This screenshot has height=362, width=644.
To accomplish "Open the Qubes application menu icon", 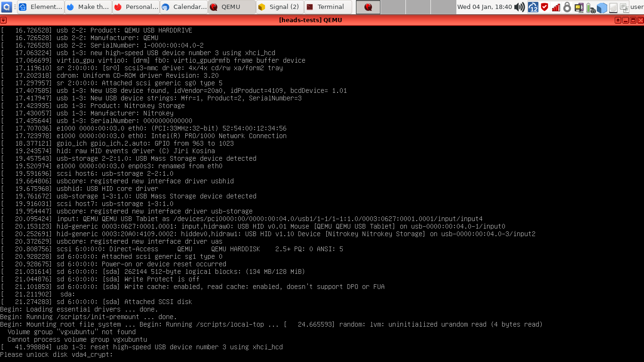I will click(x=7, y=7).
